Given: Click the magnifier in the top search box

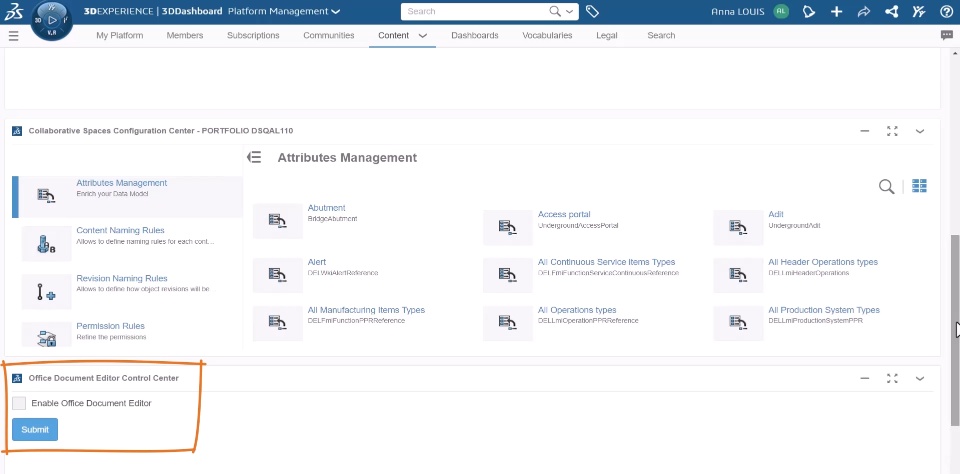Looking at the screenshot, I should click(555, 11).
